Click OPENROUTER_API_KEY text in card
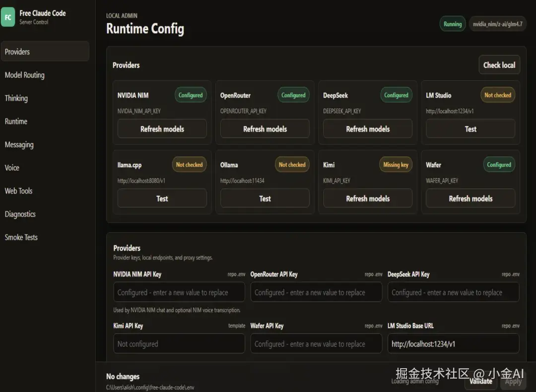The image size is (536, 392). 243,111
